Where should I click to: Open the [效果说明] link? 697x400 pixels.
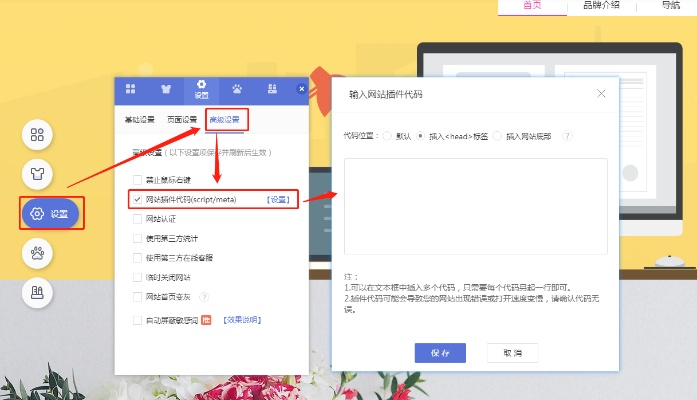tap(242, 320)
